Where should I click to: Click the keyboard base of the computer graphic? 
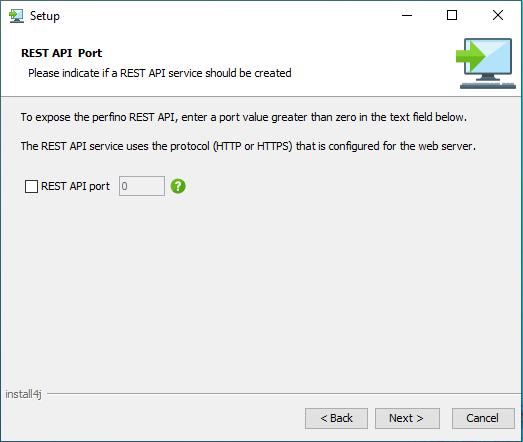(488, 86)
